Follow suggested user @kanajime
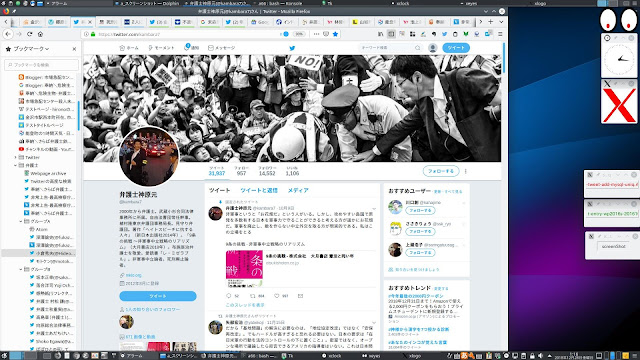The height and width of the screenshot is (360, 640). [x=420, y=211]
